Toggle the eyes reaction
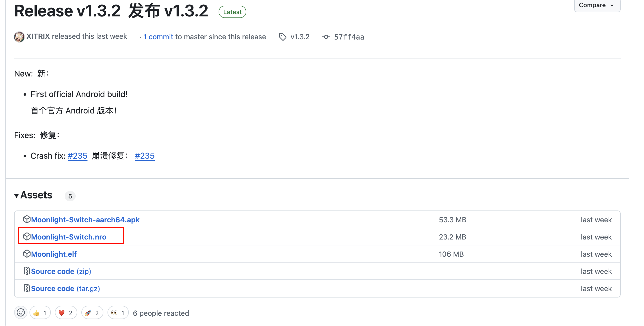Screen dimensions: 644x326 pos(118,313)
